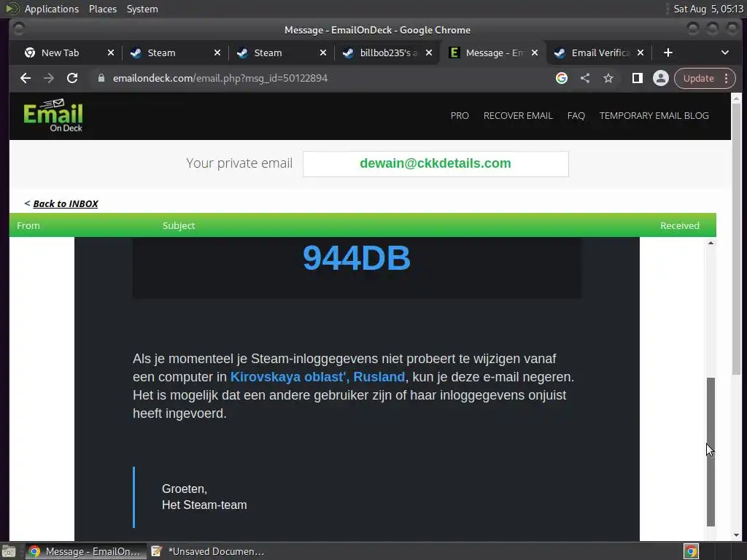Click the browser forward arrow

pyautogui.click(x=49, y=78)
